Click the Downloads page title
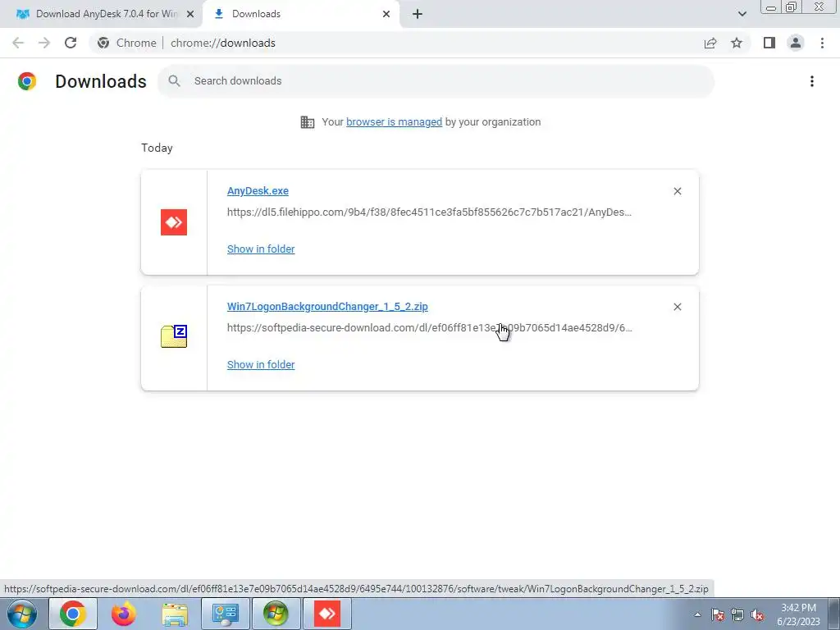Screen dimensions: 840x630 [x=101, y=81]
